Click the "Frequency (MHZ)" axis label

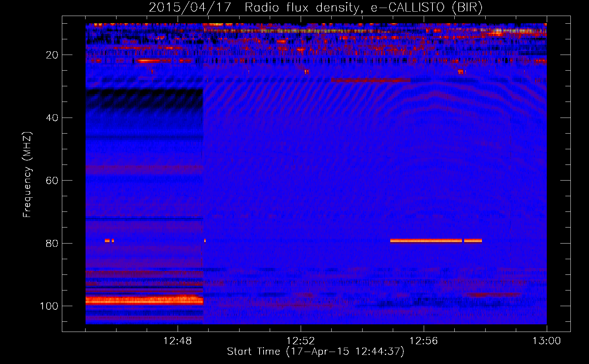[27, 175]
